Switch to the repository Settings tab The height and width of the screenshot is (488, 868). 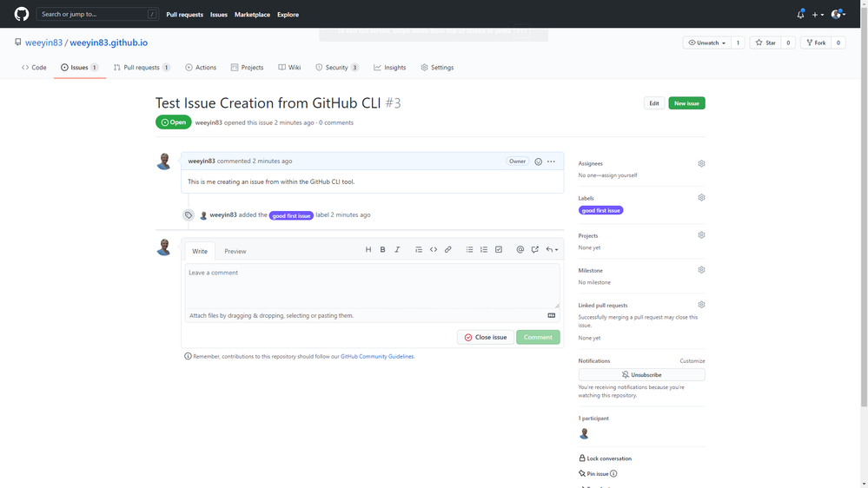tap(437, 68)
